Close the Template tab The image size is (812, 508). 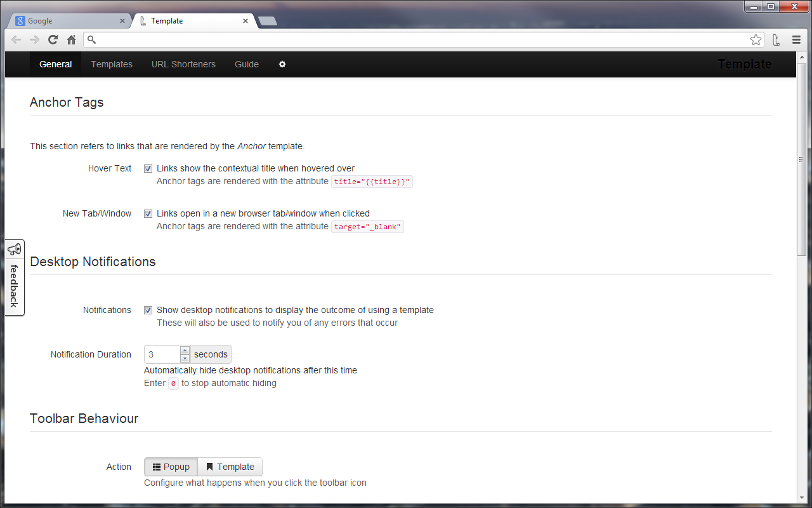(246, 21)
